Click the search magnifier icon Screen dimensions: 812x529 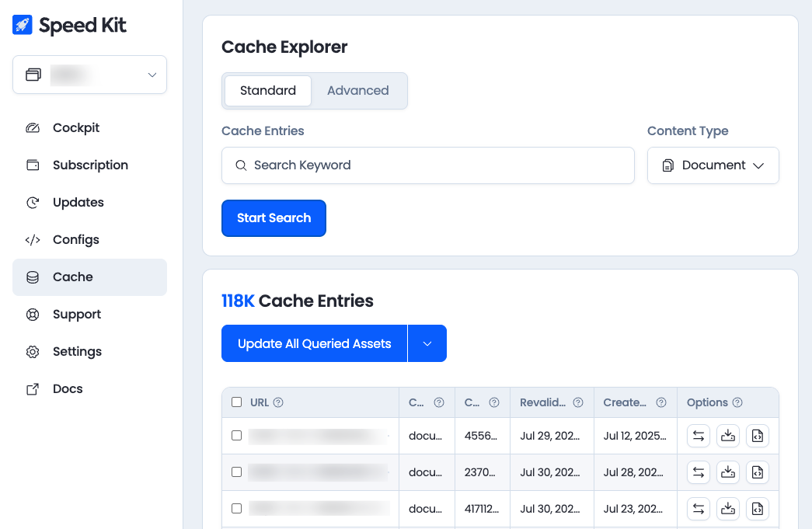point(241,165)
